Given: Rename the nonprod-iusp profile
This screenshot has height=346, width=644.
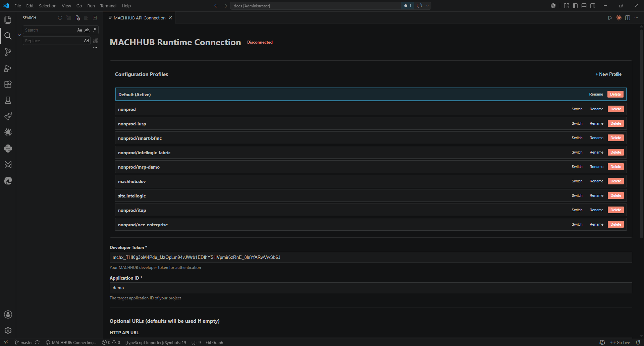Looking at the screenshot, I should pyautogui.click(x=596, y=123).
